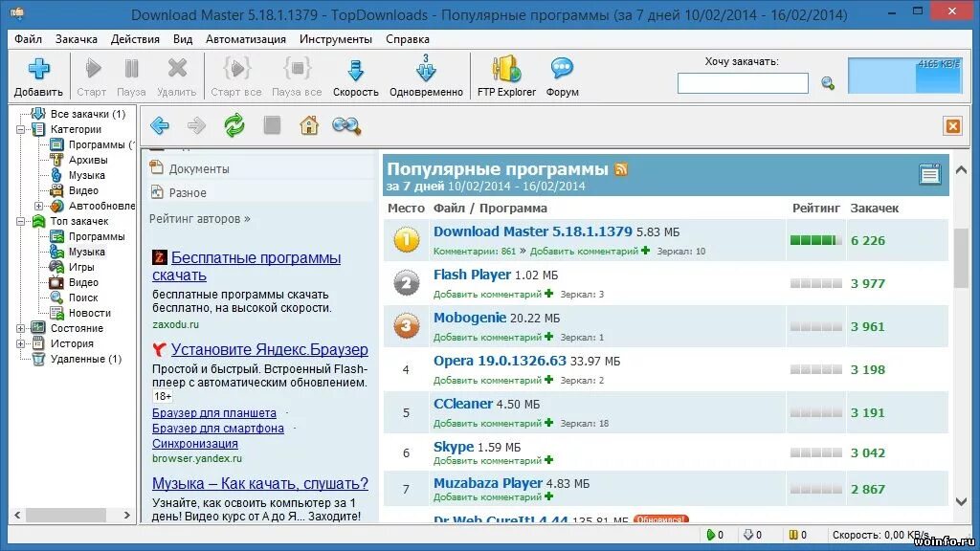Screen dimensions: 980x551
Task: Click the RSS feed icon beside Популярные программы
Action: (x=620, y=168)
